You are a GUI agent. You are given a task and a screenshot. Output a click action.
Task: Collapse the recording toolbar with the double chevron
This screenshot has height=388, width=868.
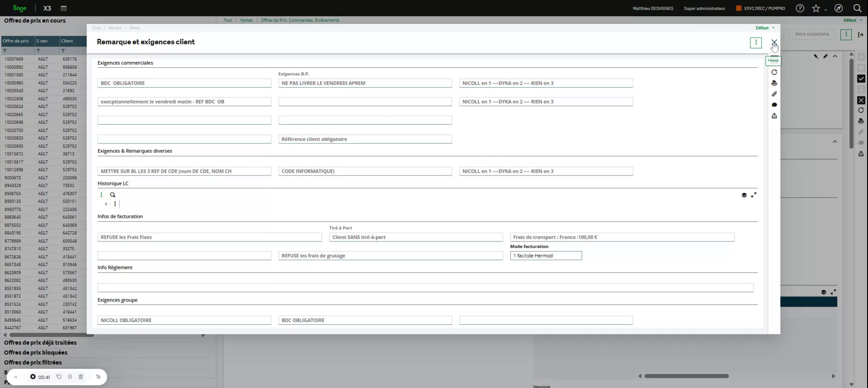(x=16, y=377)
